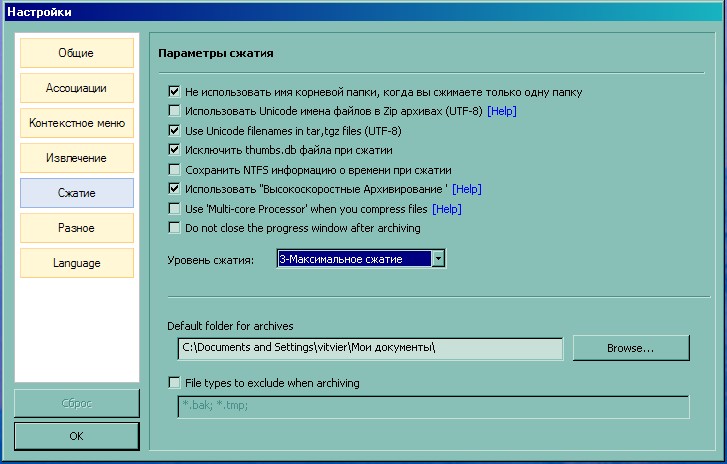This screenshot has width=727, height=464.
Task: Open Help link for Unicode Zip filenames
Action: pyautogui.click(x=502, y=111)
